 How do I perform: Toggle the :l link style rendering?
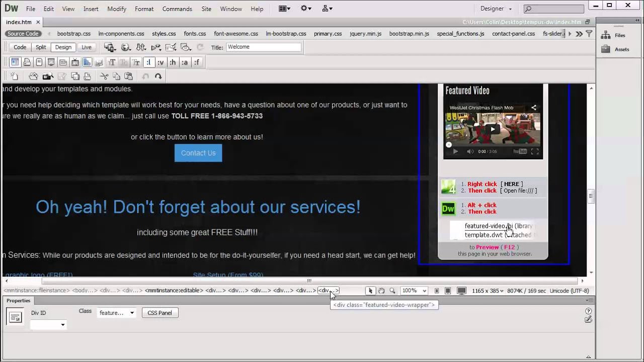coord(148,62)
